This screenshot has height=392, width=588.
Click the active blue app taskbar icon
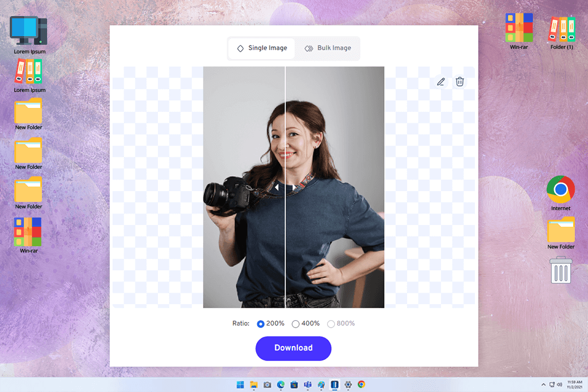coord(335,385)
